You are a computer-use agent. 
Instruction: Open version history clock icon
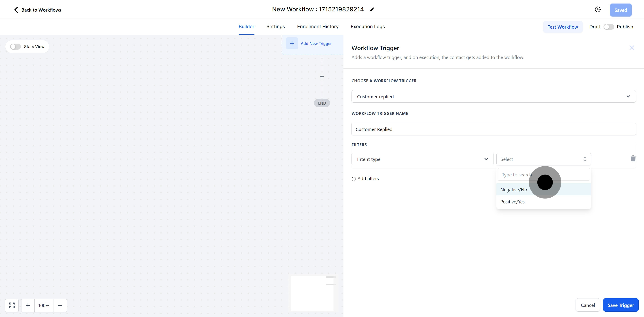click(597, 9)
